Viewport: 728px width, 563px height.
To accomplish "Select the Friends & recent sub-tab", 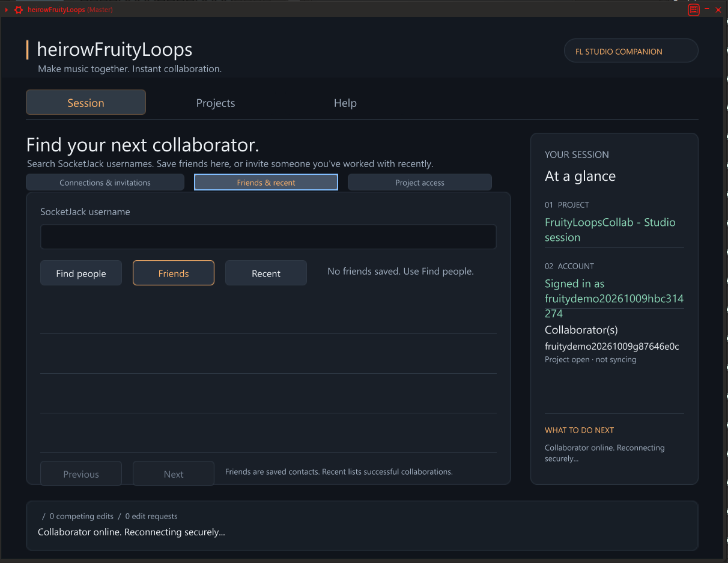I will [x=266, y=182].
